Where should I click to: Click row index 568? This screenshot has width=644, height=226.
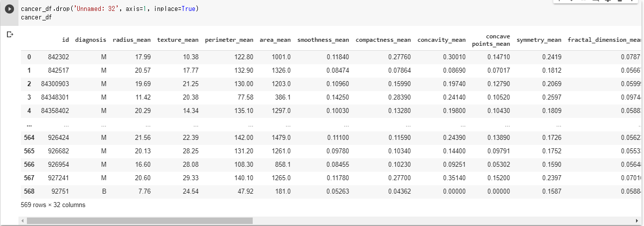coord(29,191)
